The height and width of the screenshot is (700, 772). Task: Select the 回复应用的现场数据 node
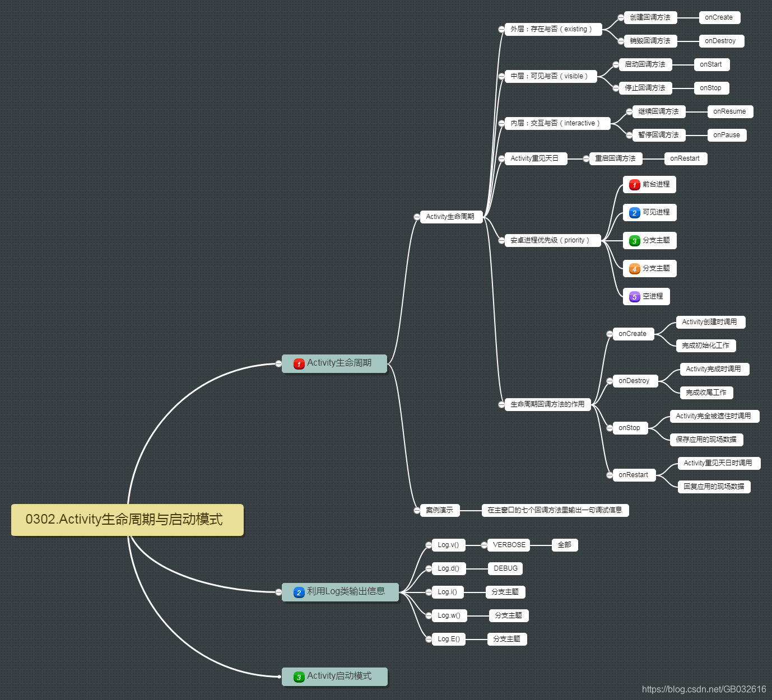pyautogui.click(x=714, y=487)
